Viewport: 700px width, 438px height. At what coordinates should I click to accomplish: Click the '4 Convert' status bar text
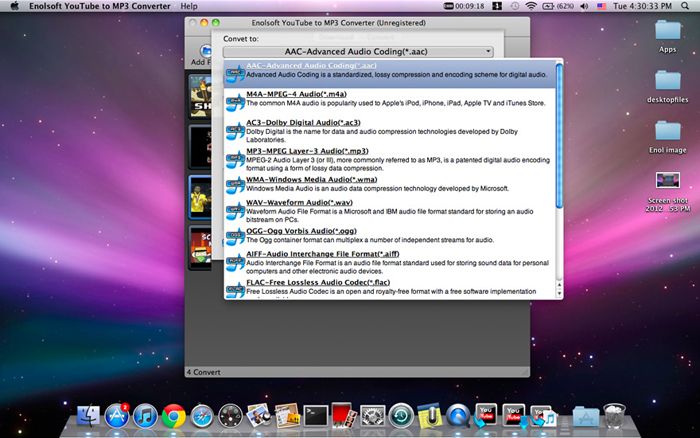[204, 372]
